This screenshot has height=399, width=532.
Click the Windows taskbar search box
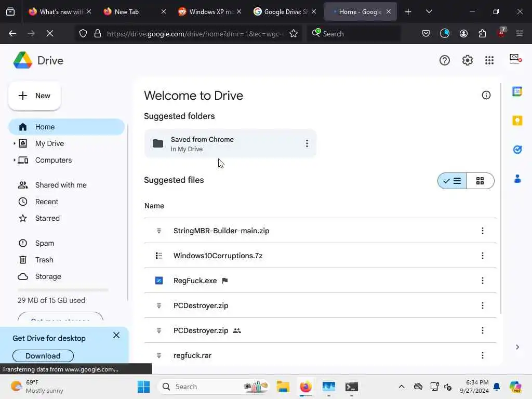point(214,387)
